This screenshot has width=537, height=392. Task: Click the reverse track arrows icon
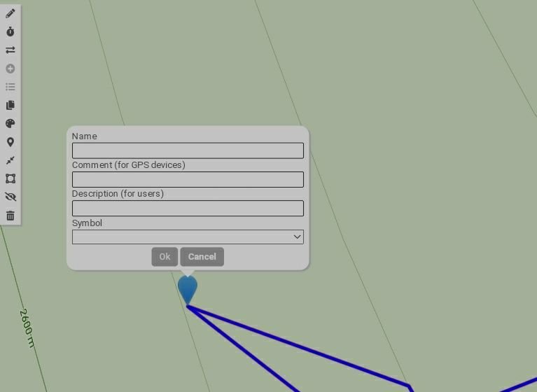click(x=11, y=50)
